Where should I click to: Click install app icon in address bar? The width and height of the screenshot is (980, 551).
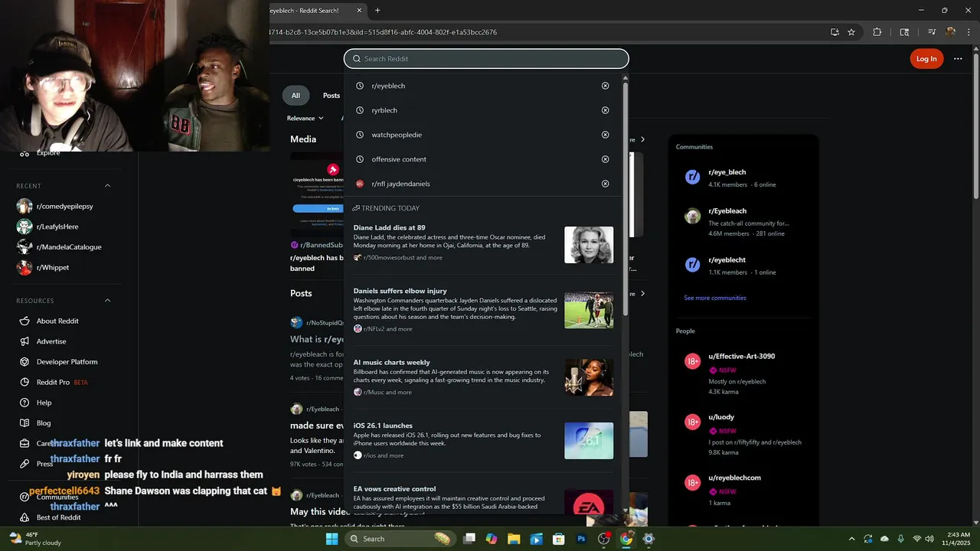pos(835,32)
